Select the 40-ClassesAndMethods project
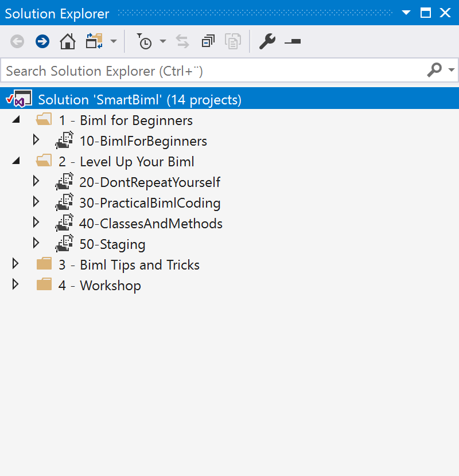 [150, 224]
